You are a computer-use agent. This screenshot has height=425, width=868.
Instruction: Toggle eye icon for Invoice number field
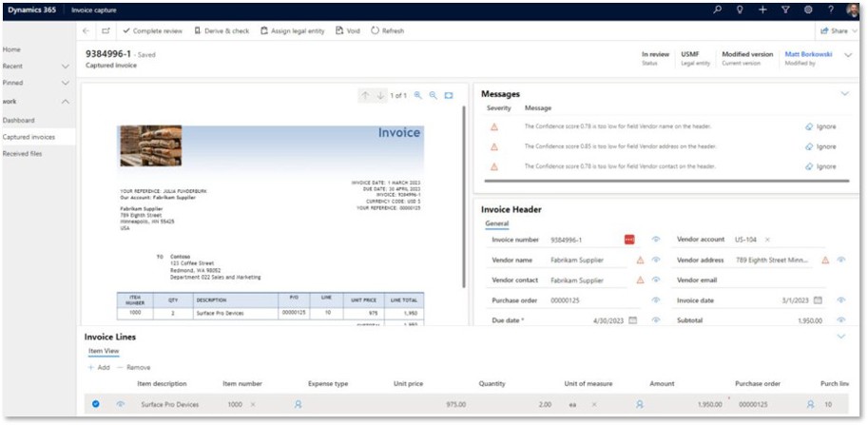coord(656,240)
